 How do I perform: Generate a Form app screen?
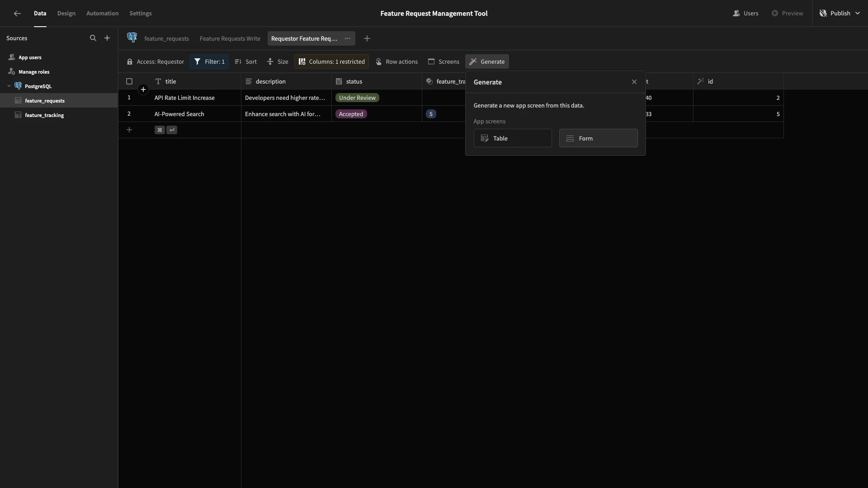click(x=598, y=138)
